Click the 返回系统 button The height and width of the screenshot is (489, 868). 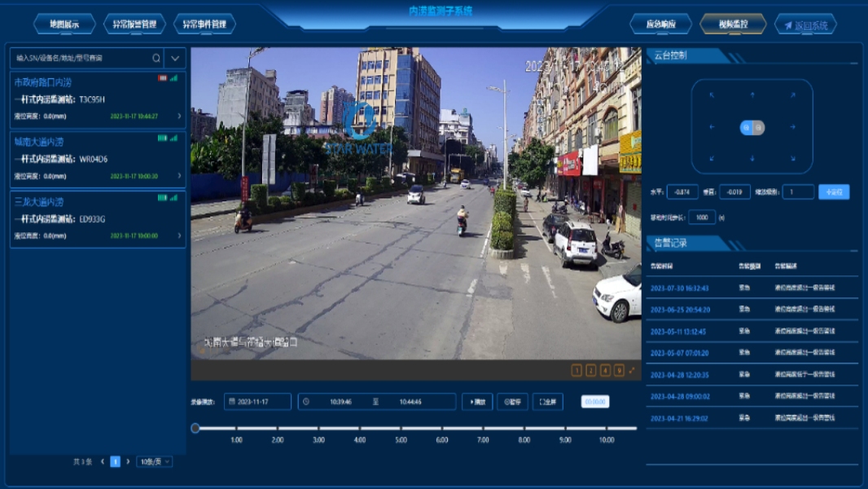click(805, 24)
